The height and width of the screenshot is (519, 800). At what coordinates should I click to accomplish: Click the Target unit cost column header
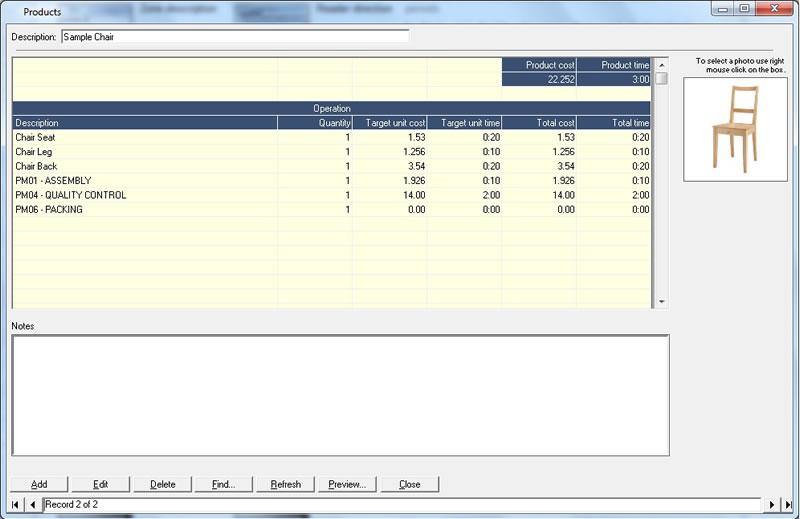pyautogui.click(x=390, y=123)
